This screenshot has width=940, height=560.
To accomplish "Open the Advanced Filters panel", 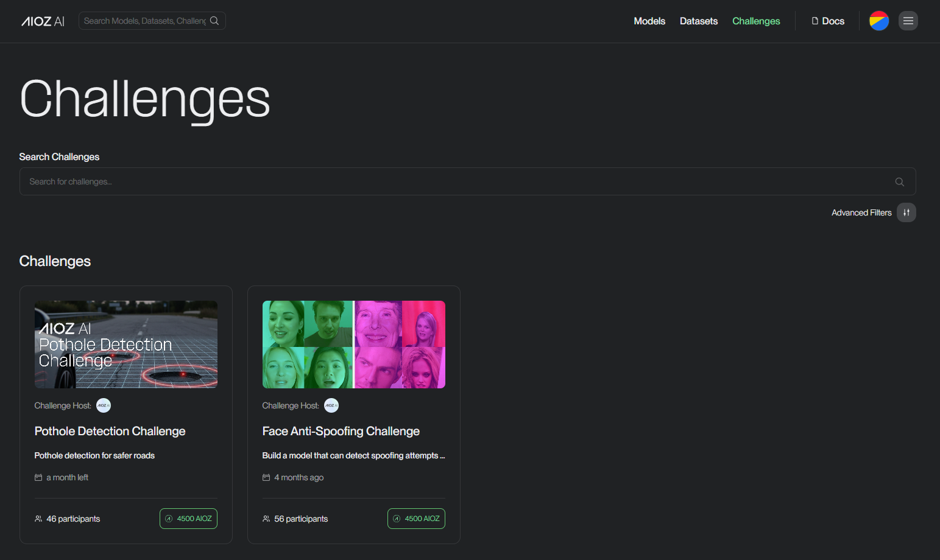I will (x=861, y=212).
